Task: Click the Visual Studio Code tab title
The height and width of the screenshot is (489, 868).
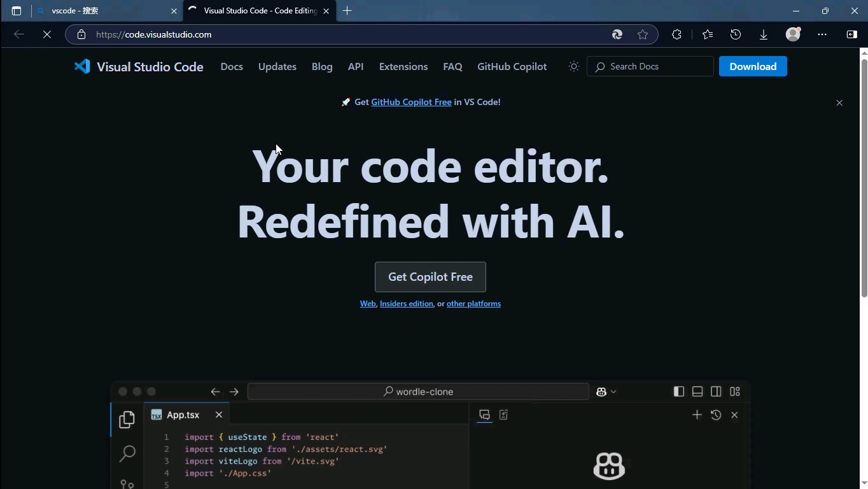Action: pos(260,11)
